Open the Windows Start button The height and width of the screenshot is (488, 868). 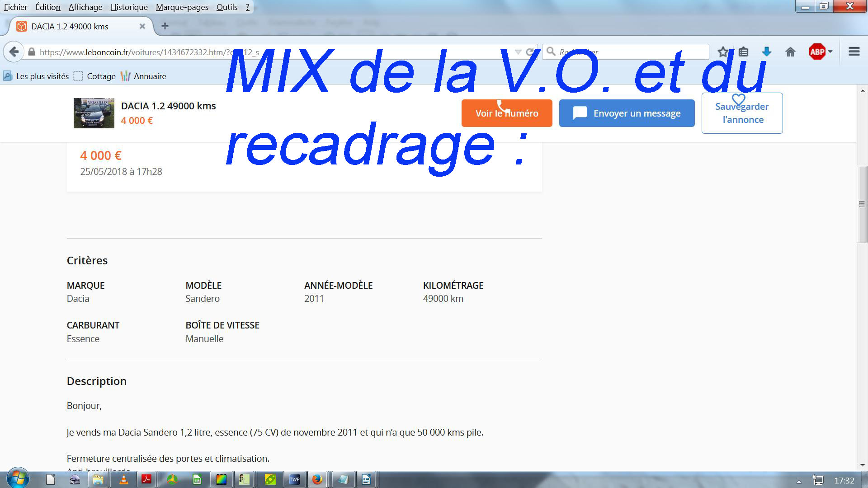click(x=18, y=479)
